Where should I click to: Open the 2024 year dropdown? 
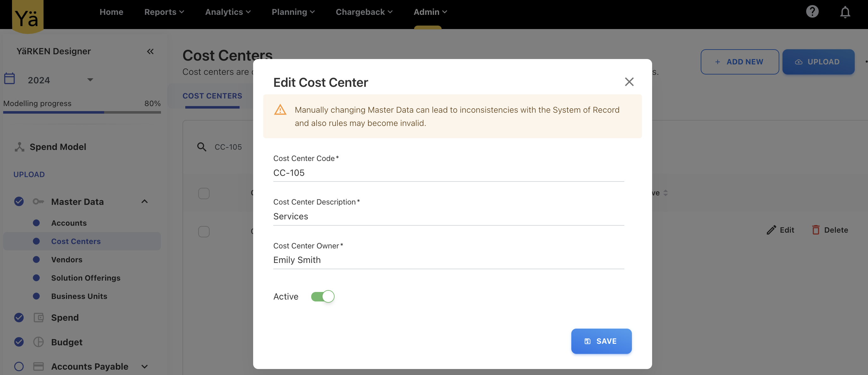(90, 80)
